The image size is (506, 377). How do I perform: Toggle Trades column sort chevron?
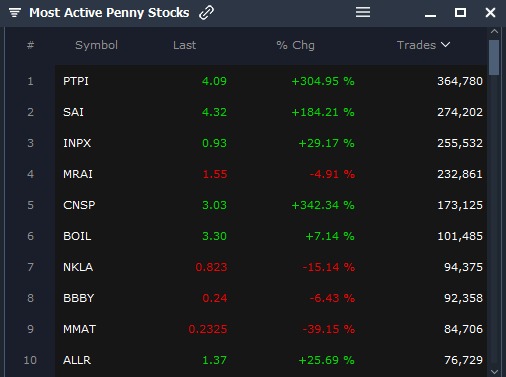[445, 45]
